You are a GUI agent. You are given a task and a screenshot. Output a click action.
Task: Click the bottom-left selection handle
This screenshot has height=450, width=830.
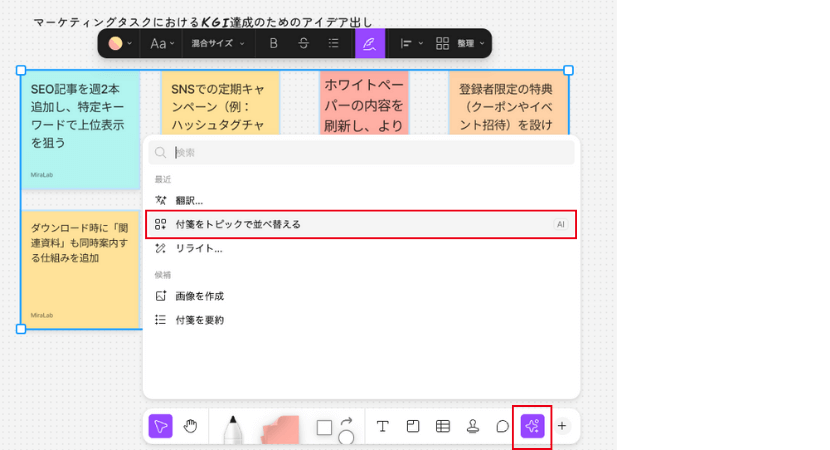21,329
